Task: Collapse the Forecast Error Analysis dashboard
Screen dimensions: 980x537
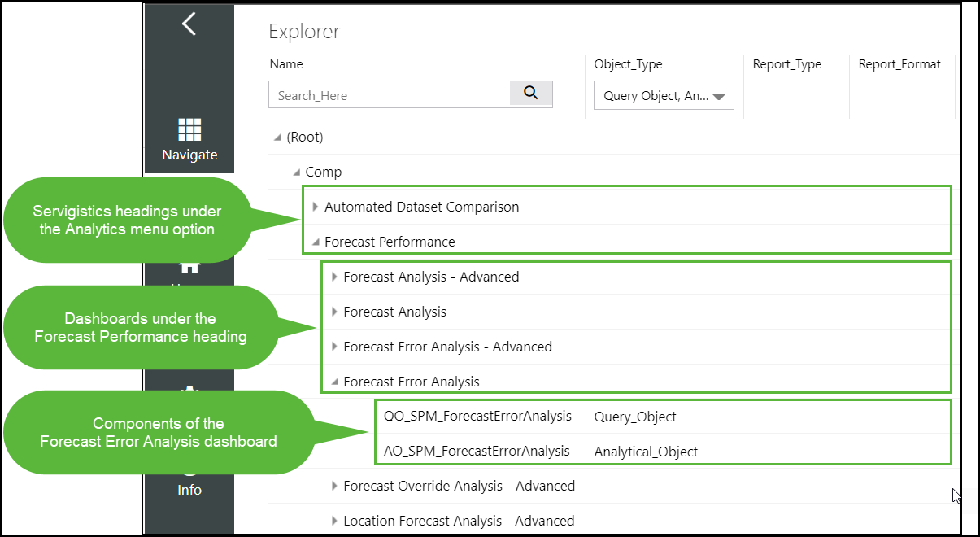Action: pyautogui.click(x=334, y=382)
